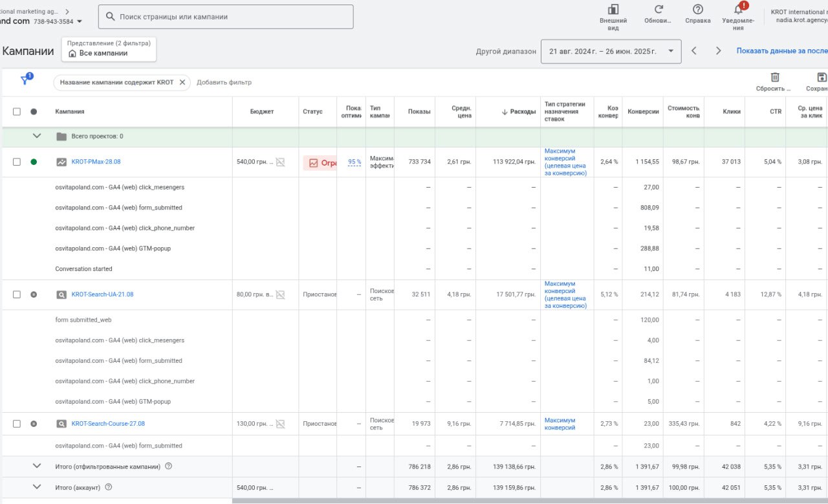Click the Сохранить save icon
Image resolution: width=828 pixels, height=504 pixels.
[x=822, y=78]
